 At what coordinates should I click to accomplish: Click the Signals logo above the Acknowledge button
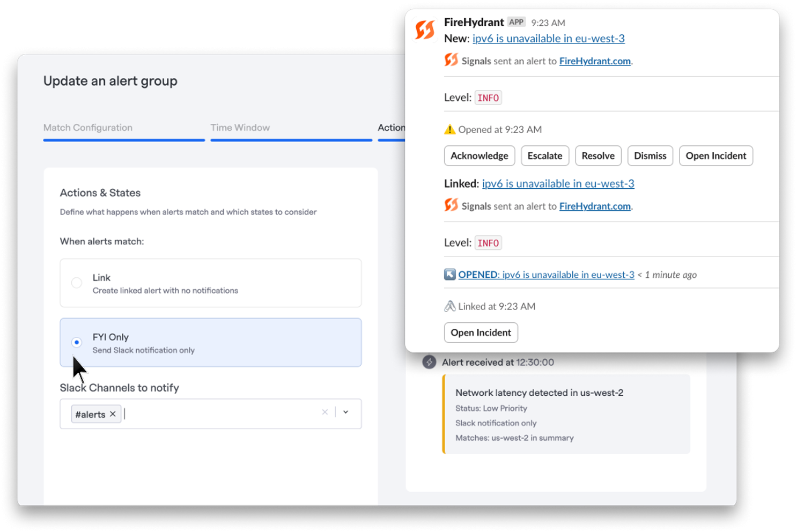click(x=451, y=60)
